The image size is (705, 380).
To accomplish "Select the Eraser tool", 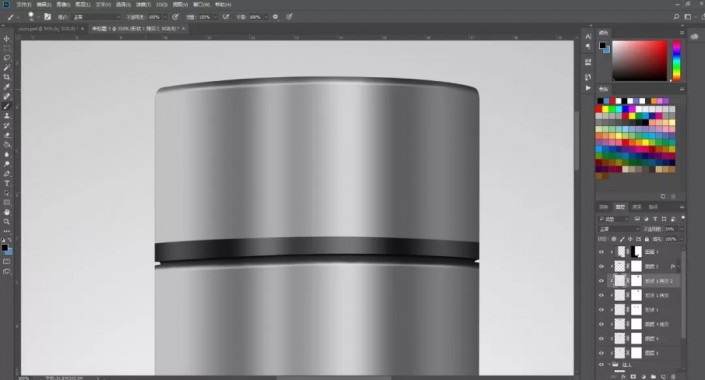I will tap(7, 135).
